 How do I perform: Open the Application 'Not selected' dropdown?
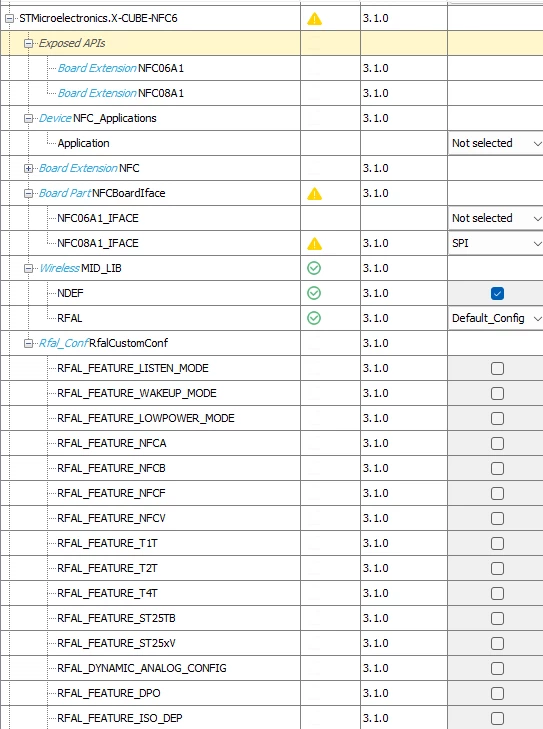pyautogui.click(x=496, y=143)
